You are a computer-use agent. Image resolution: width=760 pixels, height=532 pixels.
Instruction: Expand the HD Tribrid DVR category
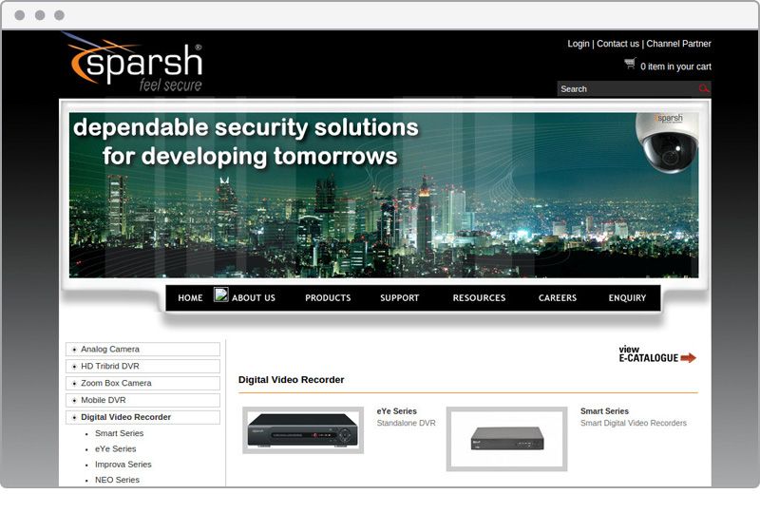142,367
